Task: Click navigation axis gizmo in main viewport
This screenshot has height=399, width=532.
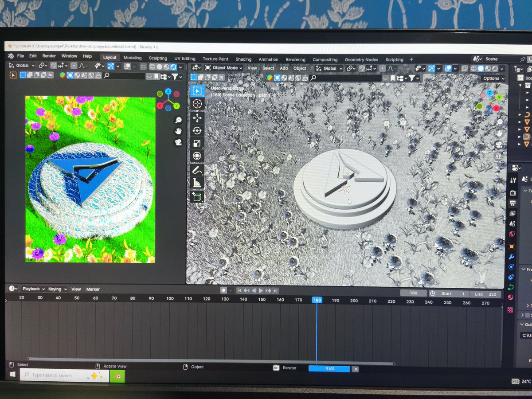Action: (490, 101)
